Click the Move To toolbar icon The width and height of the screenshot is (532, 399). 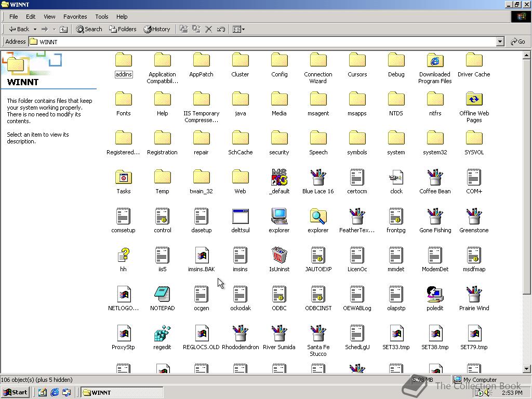click(x=184, y=29)
